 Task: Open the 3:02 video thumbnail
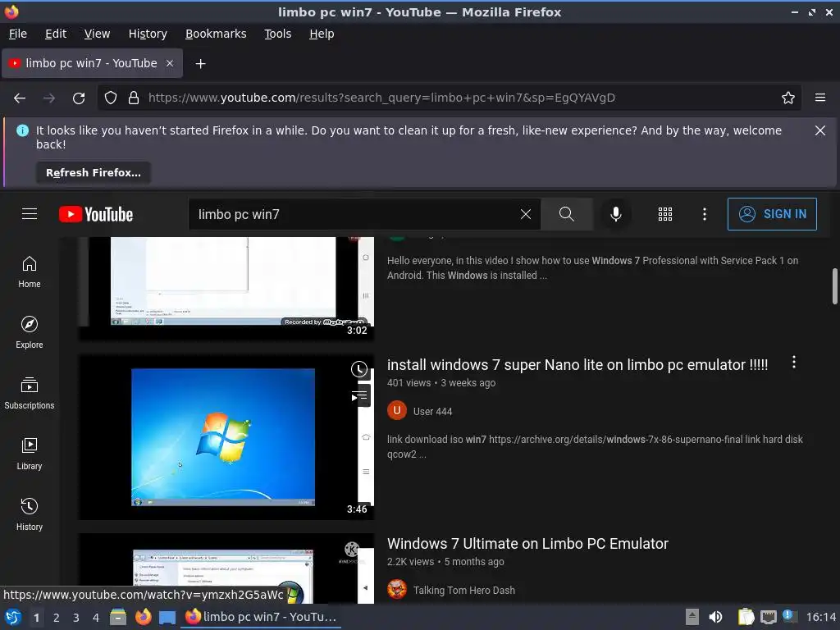(x=226, y=288)
